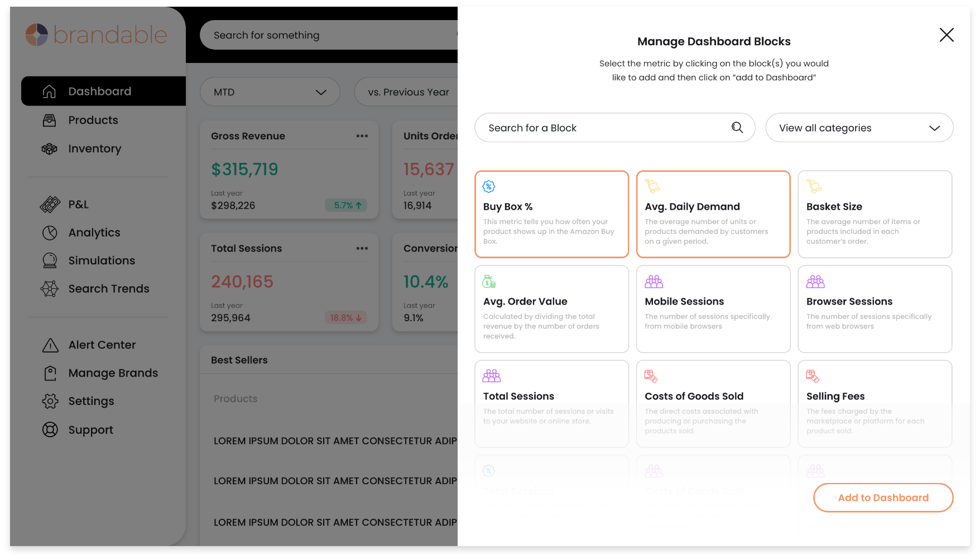Open Total Sessions card three-dot menu
Screen dimensions: 980x560
(362, 248)
